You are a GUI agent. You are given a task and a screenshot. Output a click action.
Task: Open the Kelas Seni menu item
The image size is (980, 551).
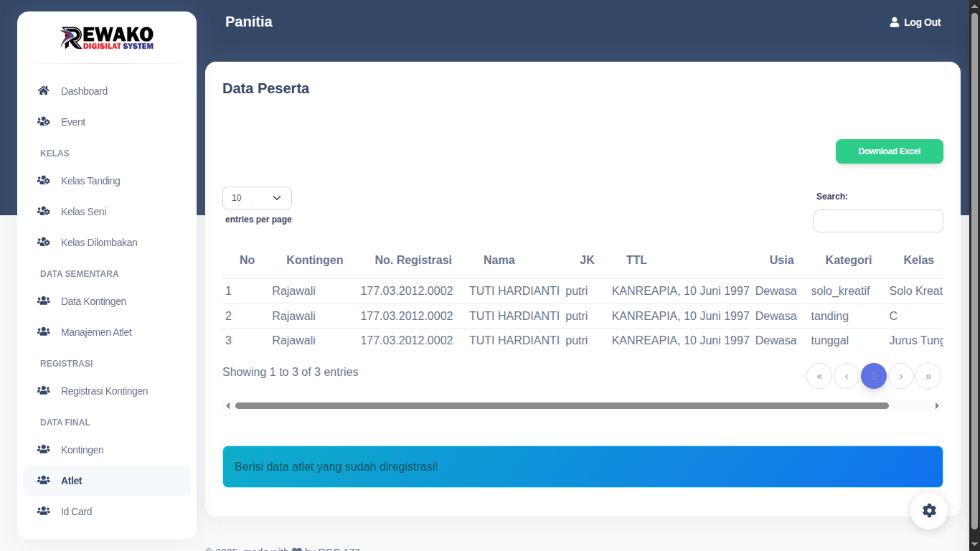click(83, 212)
